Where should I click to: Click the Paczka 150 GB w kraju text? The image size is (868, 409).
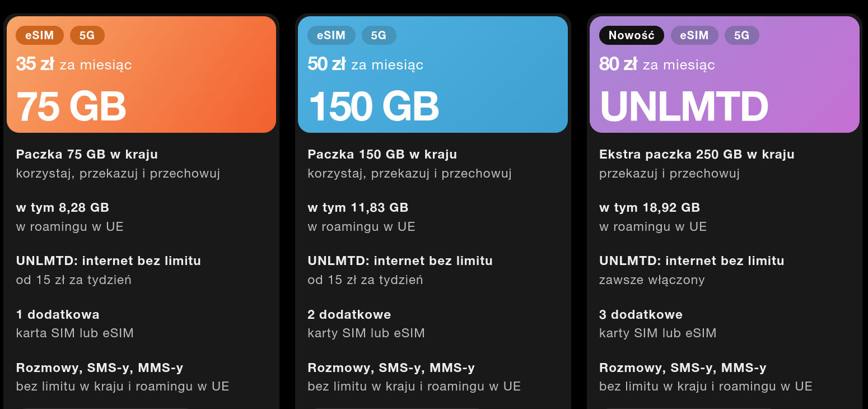click(x=382, y=154)
